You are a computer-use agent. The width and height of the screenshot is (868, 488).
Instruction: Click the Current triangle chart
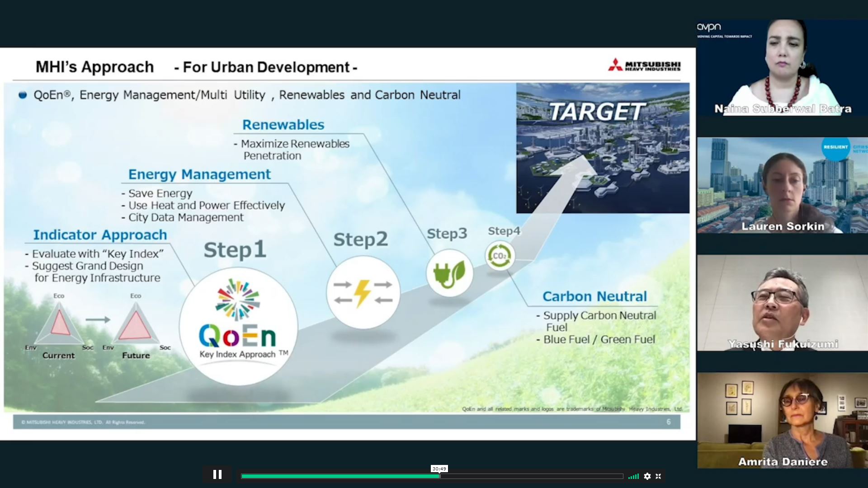pyautogui.click(x=59, y=324)
